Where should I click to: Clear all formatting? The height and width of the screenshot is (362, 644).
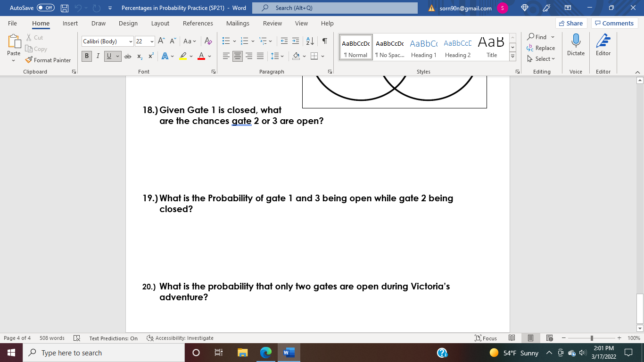point(207,41)
